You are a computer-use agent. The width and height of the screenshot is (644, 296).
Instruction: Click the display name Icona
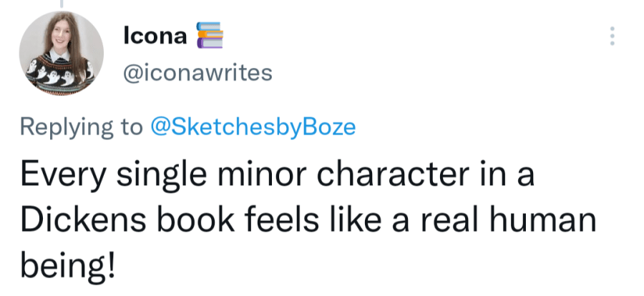(155, 35)
